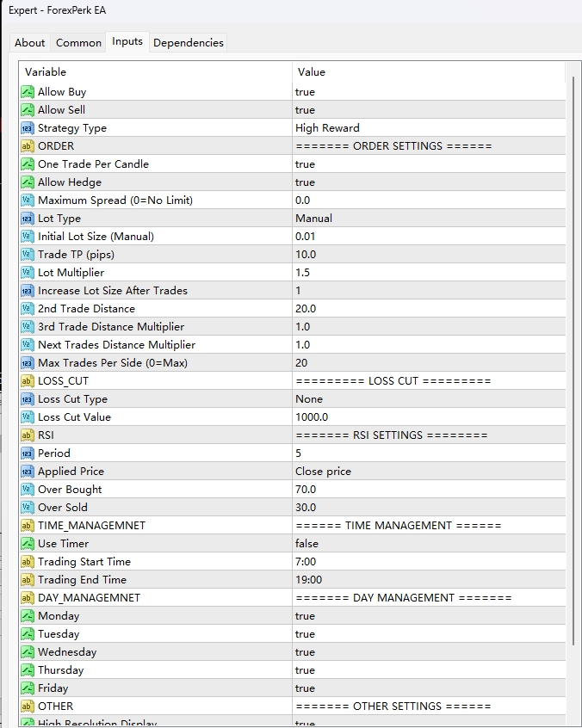Click the Trading Start Time icon
This screenshot has width=582, height=728.
(x=28, y=562)
